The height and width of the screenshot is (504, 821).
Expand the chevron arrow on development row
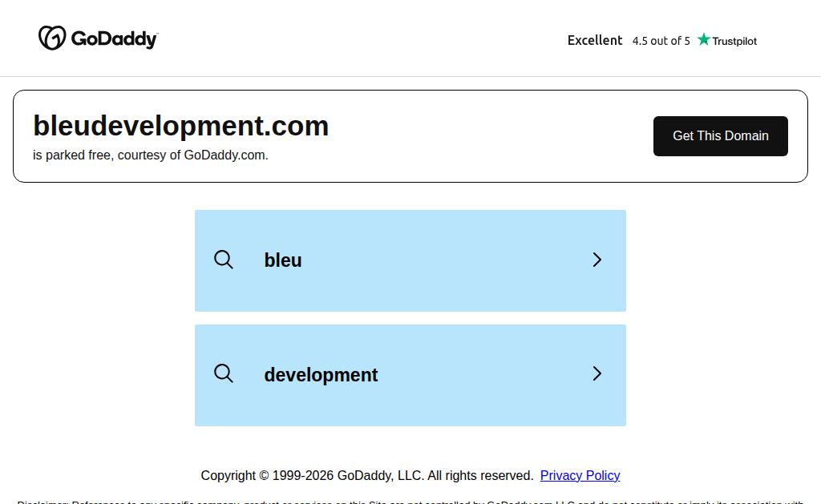pyautogui.click(x=597, y=373)
